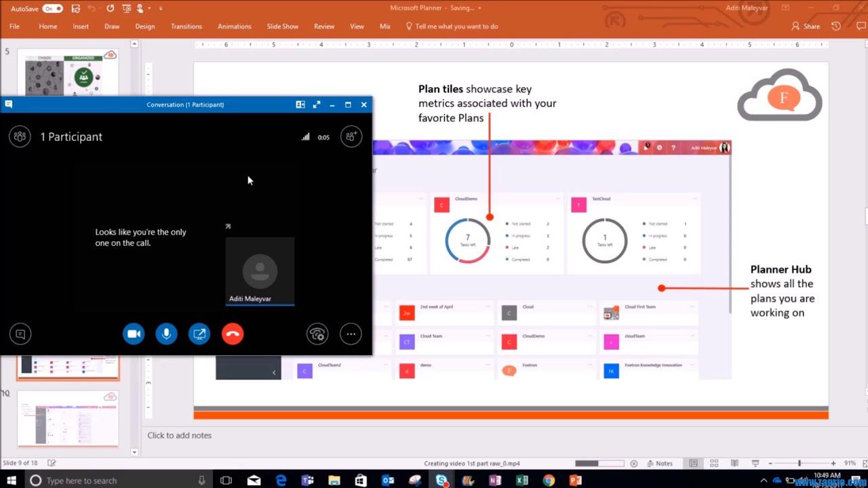Open the View tab
Screen dimensions: 868x488
pyautogui.click(x=357, y=26)
